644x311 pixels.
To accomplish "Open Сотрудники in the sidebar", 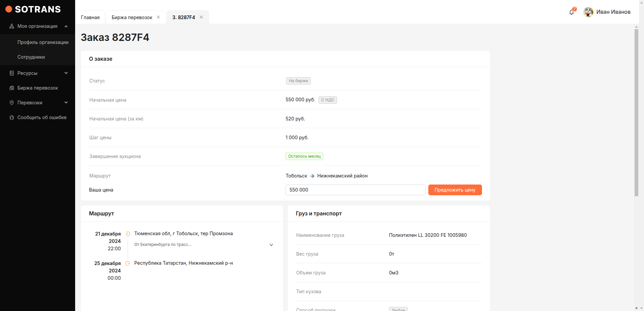I will pyautogui.click(x=31, y=57).
